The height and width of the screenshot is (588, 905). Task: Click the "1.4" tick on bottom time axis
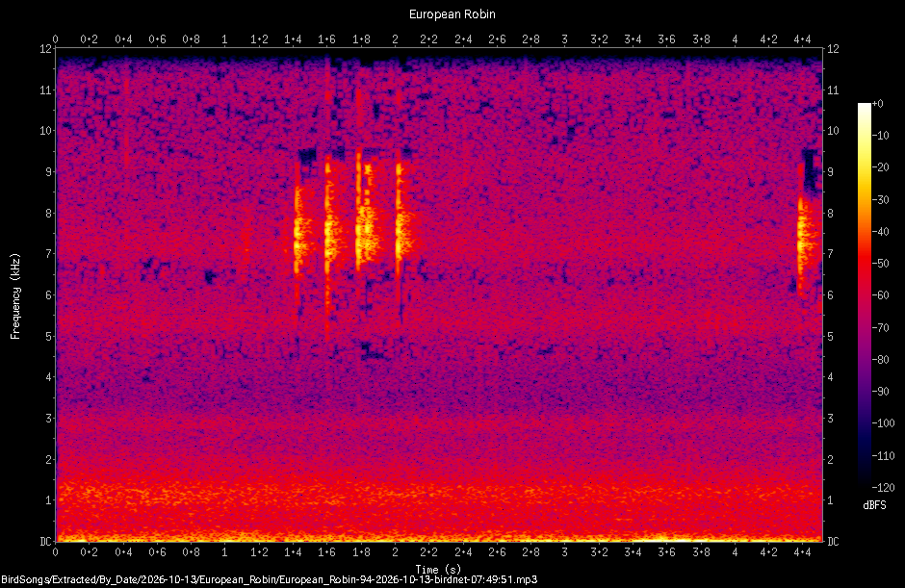(x=293, y=552)
